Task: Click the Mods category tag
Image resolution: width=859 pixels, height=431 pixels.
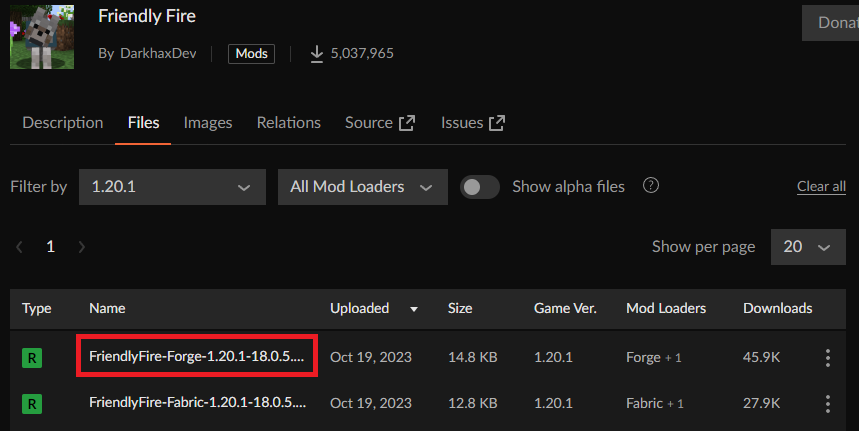Action: 251,54
